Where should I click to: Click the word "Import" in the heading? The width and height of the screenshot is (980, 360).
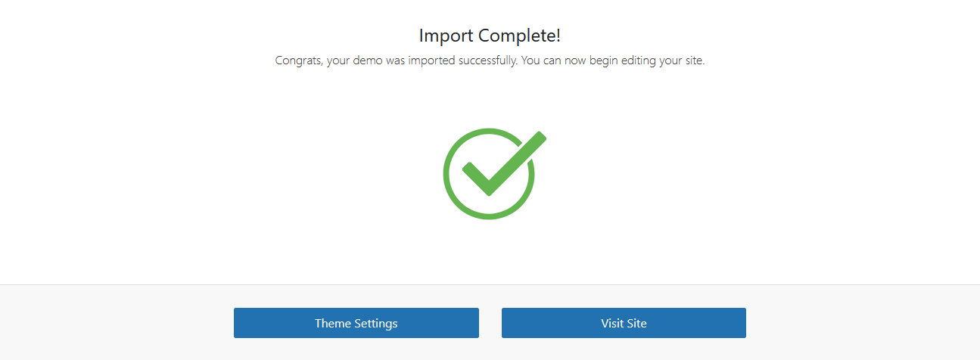coord(445,36)
